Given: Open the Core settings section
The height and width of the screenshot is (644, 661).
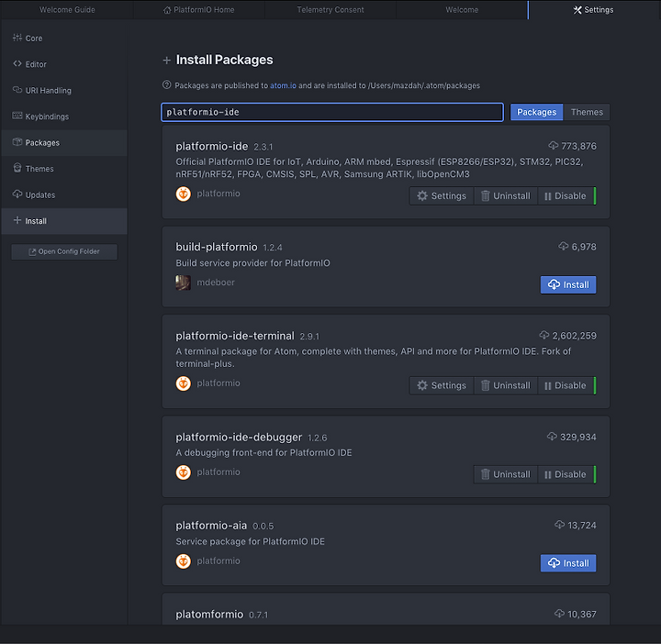Looking at the screenshot, I should (x=64, y=39).
